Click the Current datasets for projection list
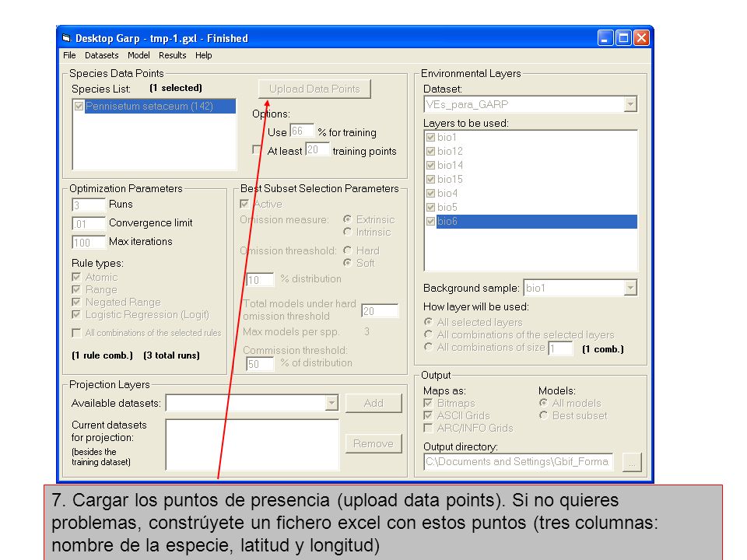The height and width of the screenshot is (560, 747). click(252, 445)
